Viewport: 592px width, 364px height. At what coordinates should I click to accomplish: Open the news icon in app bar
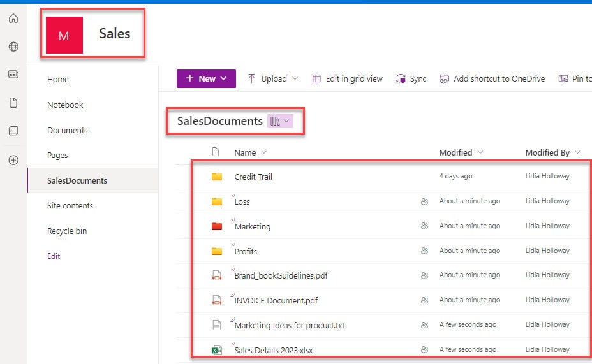tap(13, 75)
